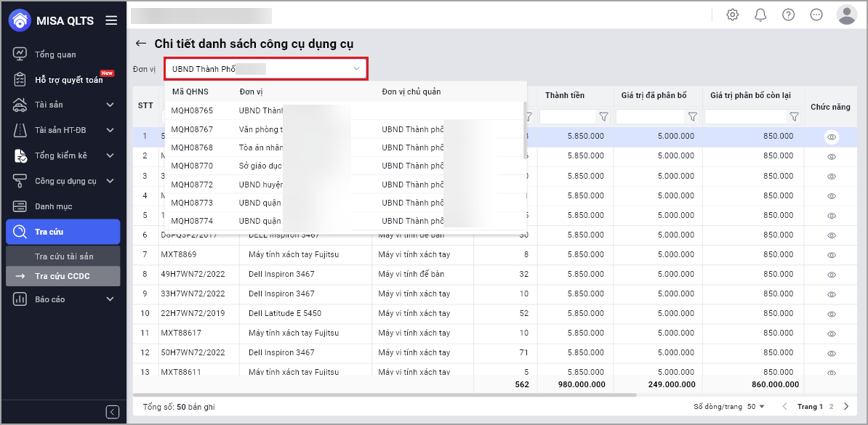The height and width of the screenshot is (425, 868).
Task: Expand the Tài sản HT-ĐB chevron
Action: [x=110, y=130]
